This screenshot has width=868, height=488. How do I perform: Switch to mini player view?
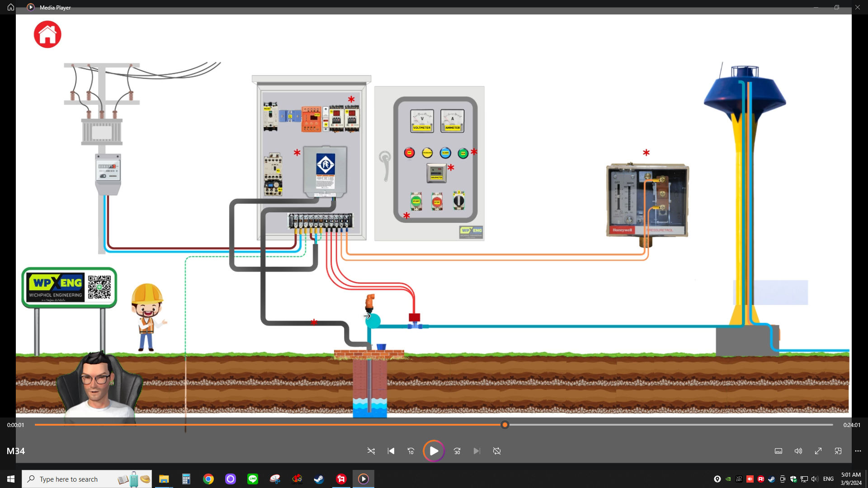pyautogui.click(x=838, y=451)
